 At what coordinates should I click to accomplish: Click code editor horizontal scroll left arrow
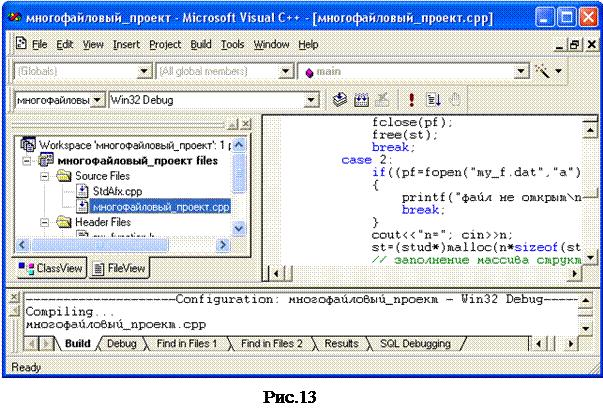(276, 273)
